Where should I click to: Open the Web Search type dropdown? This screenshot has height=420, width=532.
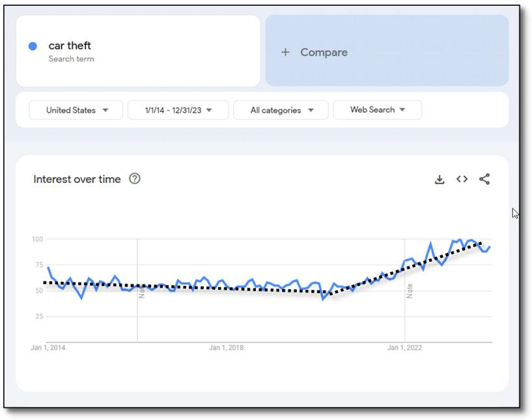pyautogui.click(x=377, y=110)
